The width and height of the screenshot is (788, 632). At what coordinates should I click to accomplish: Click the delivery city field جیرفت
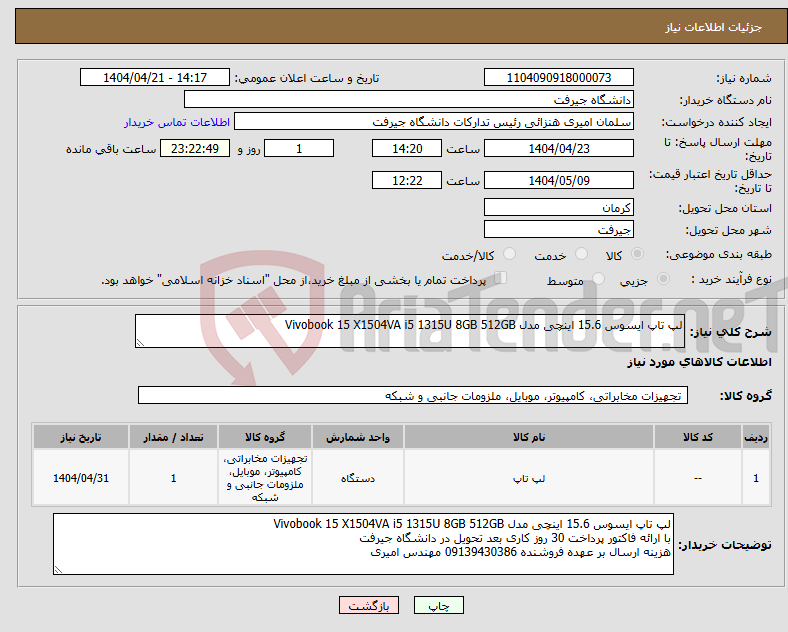click(x=559, y=230)
